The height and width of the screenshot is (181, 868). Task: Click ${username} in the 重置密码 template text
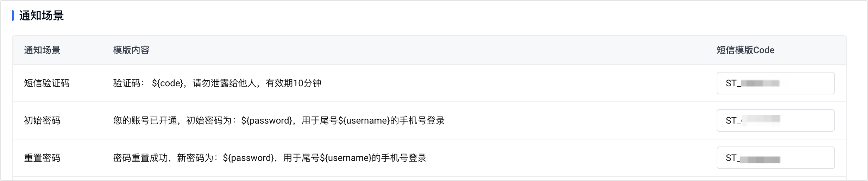pyautogui.click(x=346, y=158)
